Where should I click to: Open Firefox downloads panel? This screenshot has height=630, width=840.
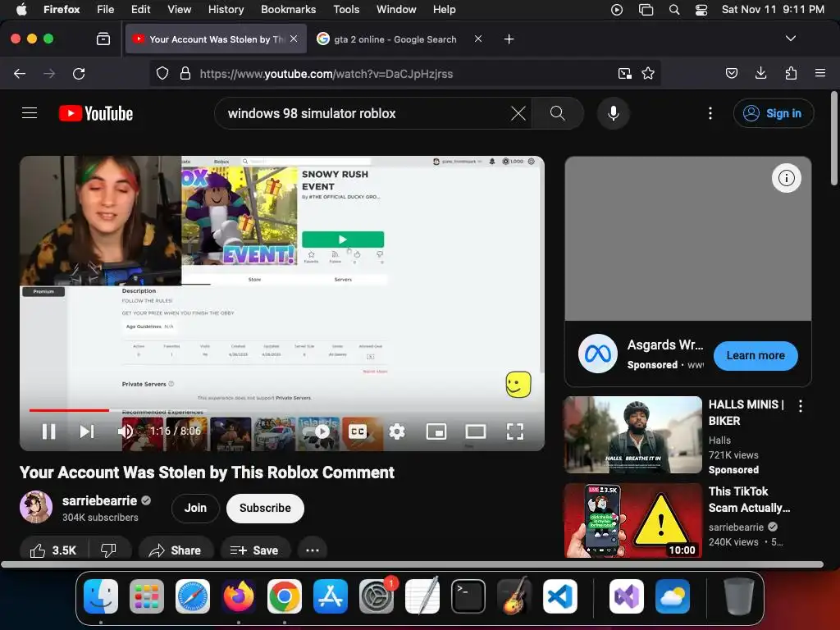760,73
